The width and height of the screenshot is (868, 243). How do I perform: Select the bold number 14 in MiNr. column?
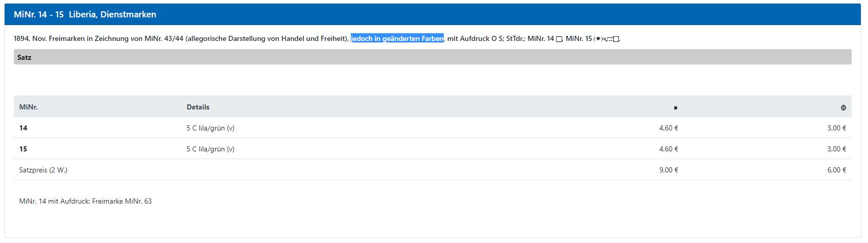click(23, 128)
